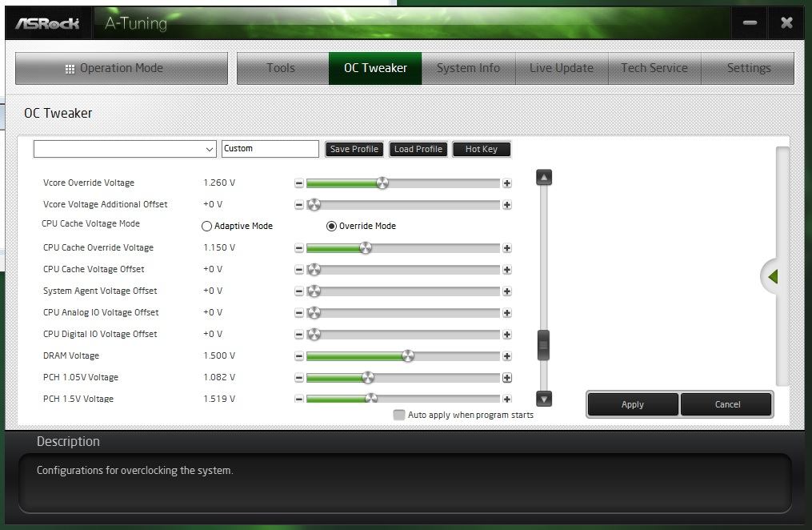Lower PCH 1.05V Voltage with minus

pos(299,378)
